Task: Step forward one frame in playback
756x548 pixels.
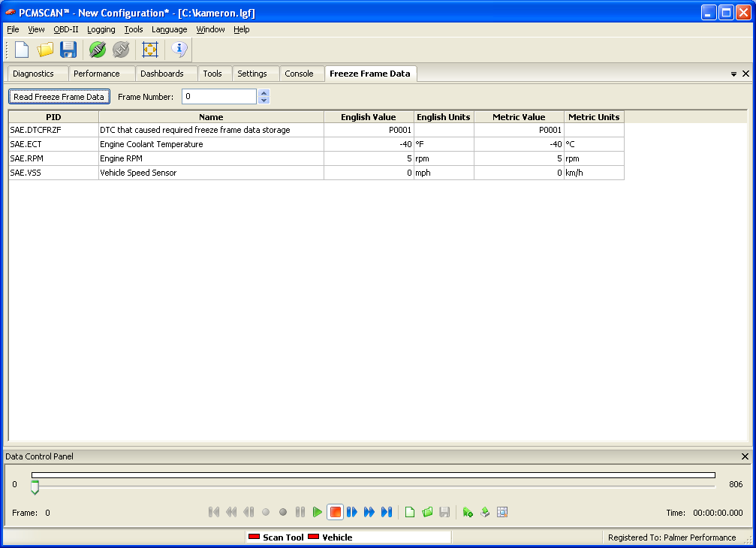Action: tap(352, 512)
